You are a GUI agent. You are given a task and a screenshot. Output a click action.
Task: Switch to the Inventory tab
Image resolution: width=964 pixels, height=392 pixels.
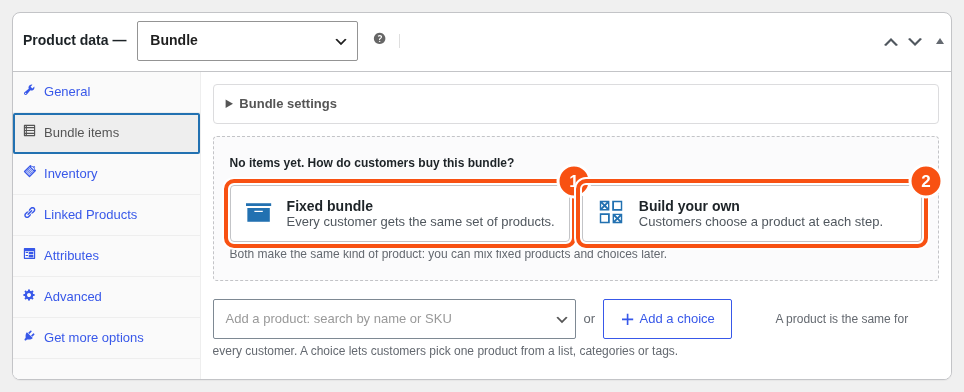106,174
